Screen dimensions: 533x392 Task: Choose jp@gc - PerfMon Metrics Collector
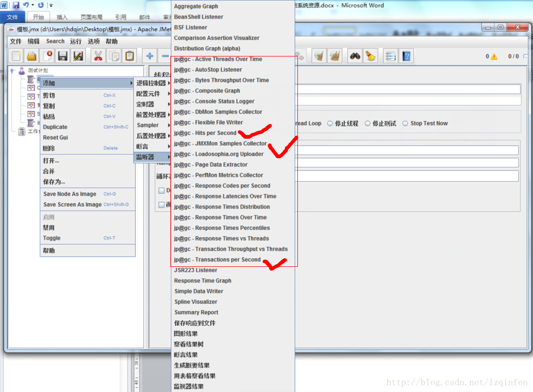click(x=233, y=175)
